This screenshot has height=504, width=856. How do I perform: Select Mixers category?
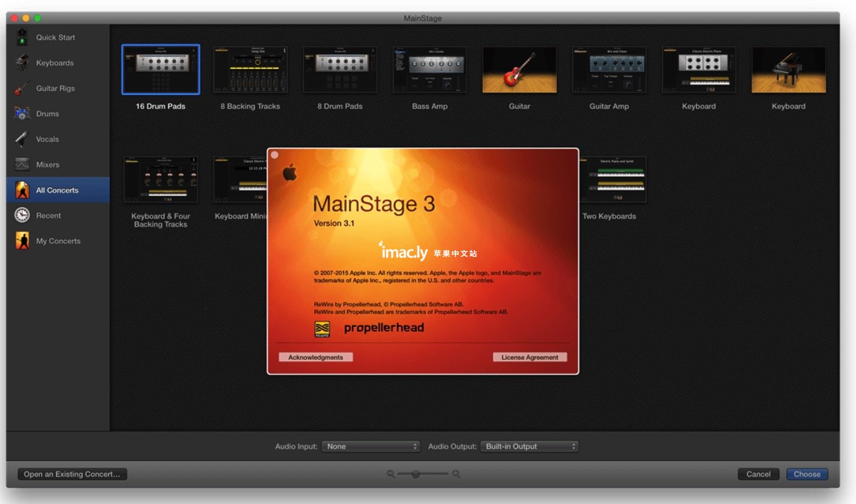click(x=58, y=165)
